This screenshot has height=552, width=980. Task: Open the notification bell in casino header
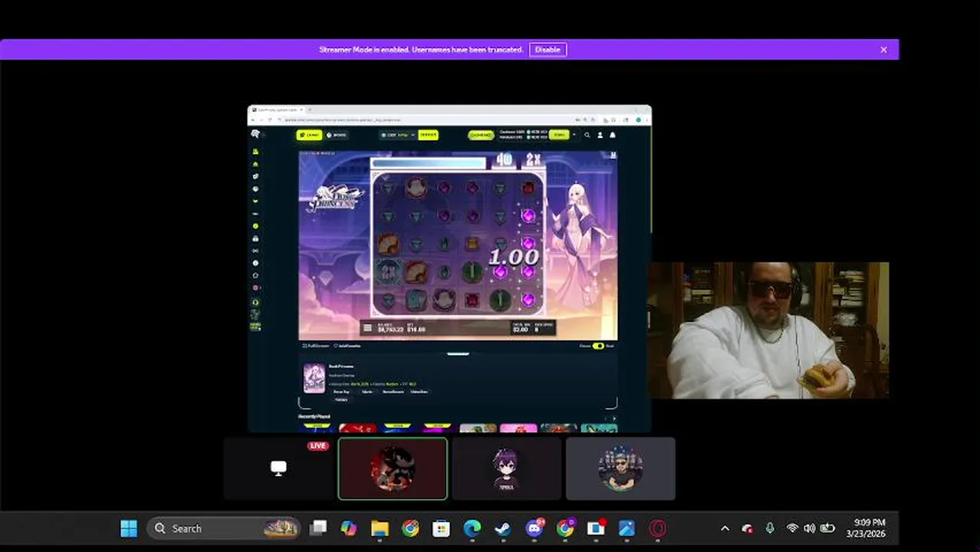[x=612, y=135]
